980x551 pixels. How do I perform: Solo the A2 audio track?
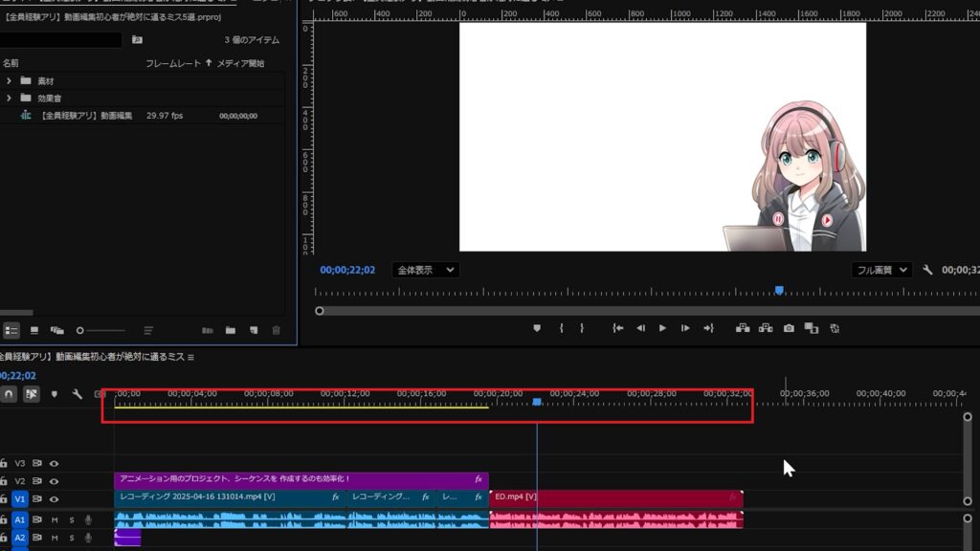click(x=72, y=538)
